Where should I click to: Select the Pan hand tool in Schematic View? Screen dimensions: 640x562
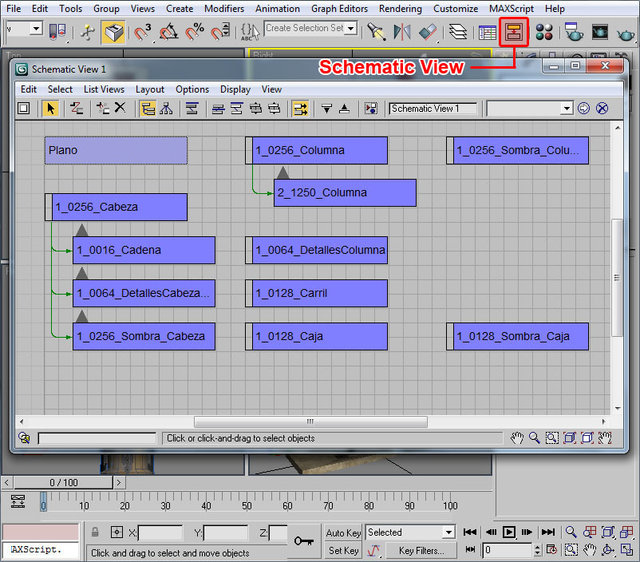(x=517, y=438)
